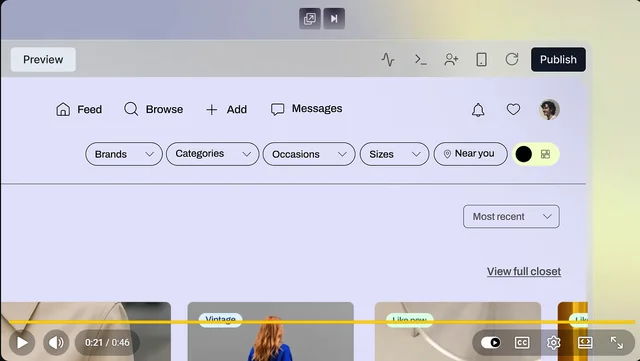The height and width of the screenshot is (361, 640).
Task: Open the View full closet link
Action: 524,272
